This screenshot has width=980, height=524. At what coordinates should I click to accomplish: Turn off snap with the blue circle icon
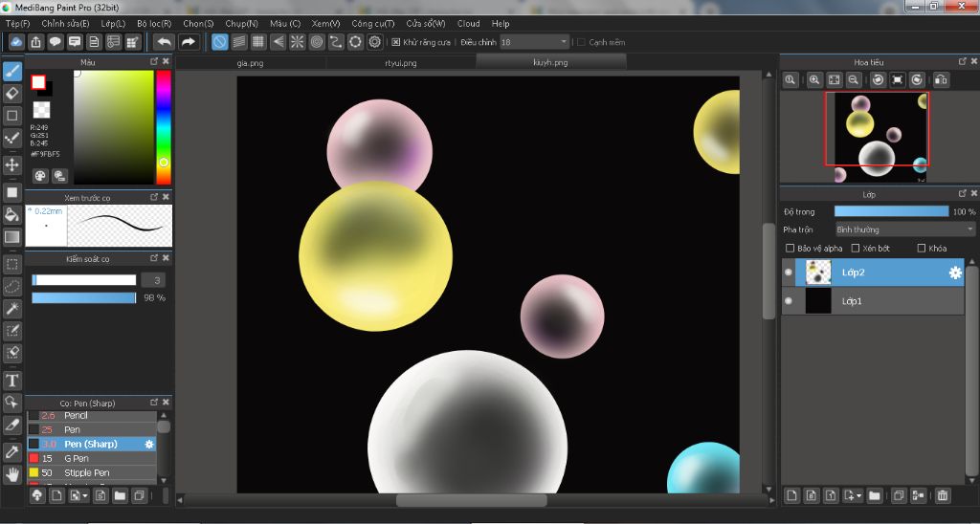click(219, 42)
